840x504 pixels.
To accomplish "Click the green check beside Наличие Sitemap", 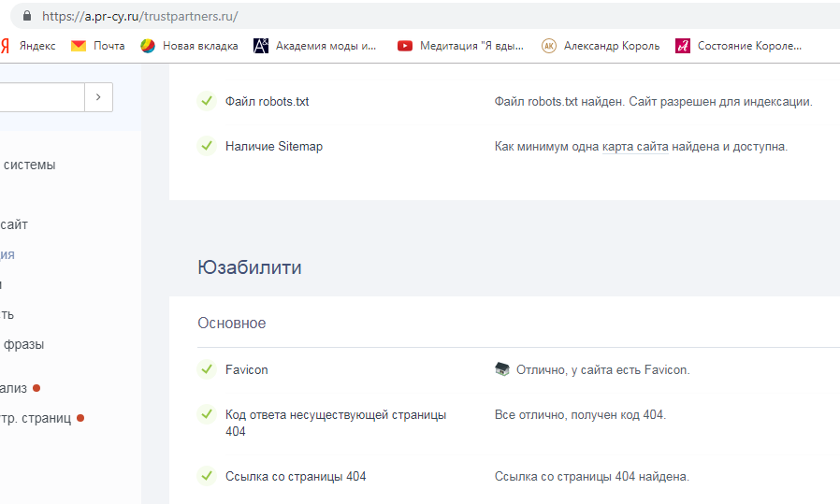I will coord(207,146).
